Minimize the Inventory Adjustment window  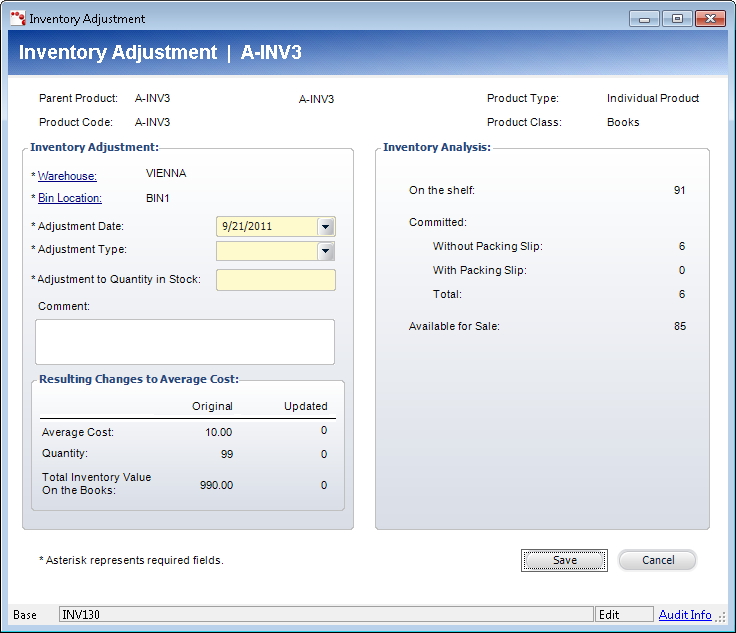point(644,19)
